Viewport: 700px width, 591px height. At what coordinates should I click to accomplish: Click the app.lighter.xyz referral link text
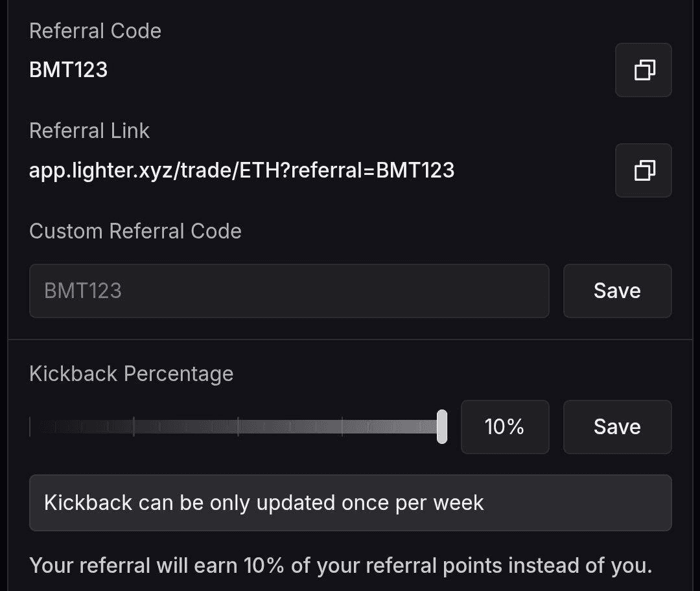click(x=242, y=170)
